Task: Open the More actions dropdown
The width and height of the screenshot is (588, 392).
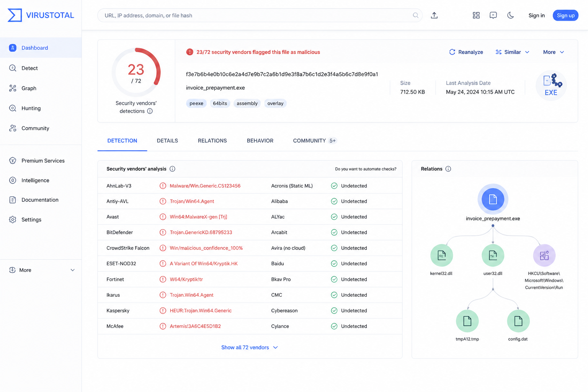Action: click(x=554, y=52)
